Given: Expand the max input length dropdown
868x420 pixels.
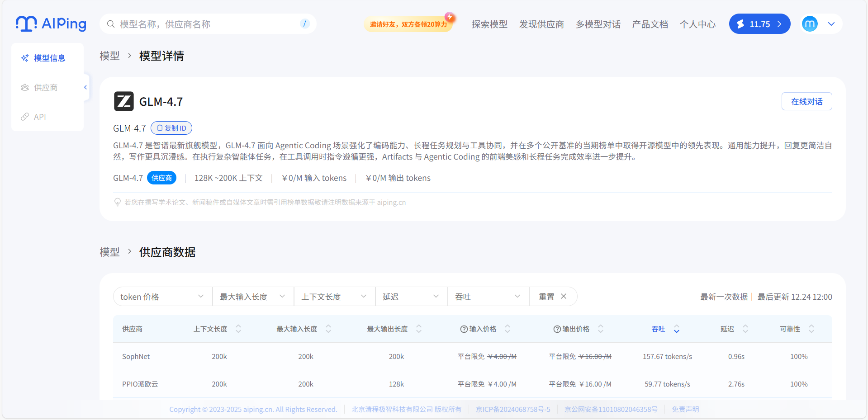Looking at the screenshot, I should click(253, 297).
